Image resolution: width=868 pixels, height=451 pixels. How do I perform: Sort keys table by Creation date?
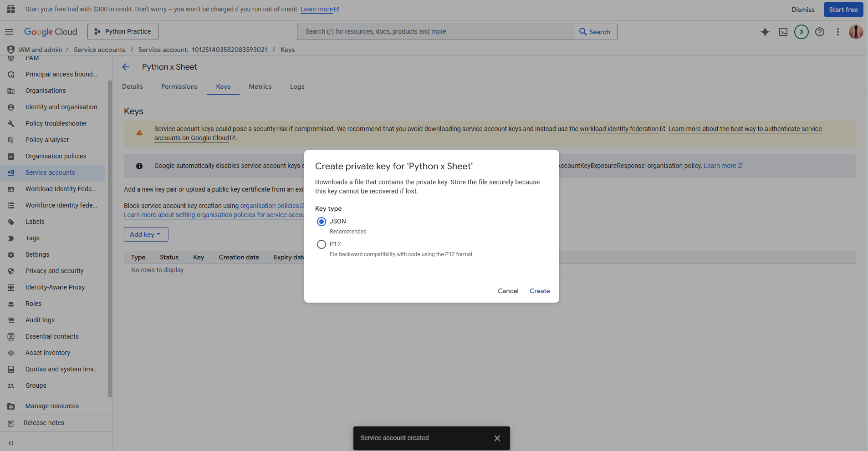pos(239,257)
